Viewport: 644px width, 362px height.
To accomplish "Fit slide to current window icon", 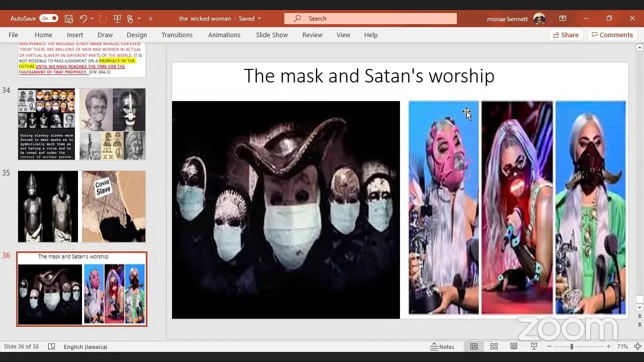I will click(637, 347).
